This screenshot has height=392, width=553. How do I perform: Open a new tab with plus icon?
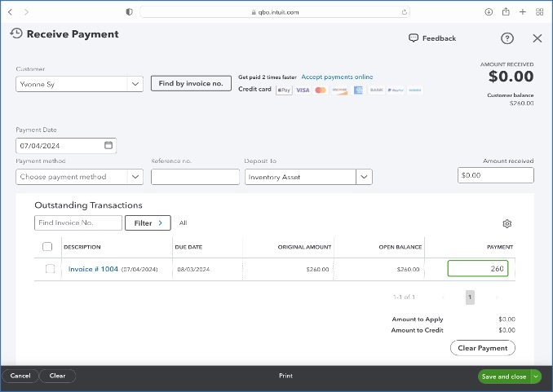pos(523,12)
